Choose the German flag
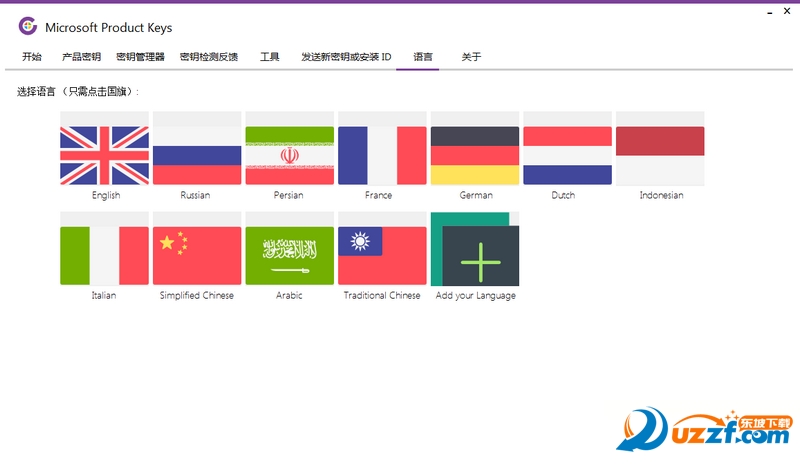 475,156
